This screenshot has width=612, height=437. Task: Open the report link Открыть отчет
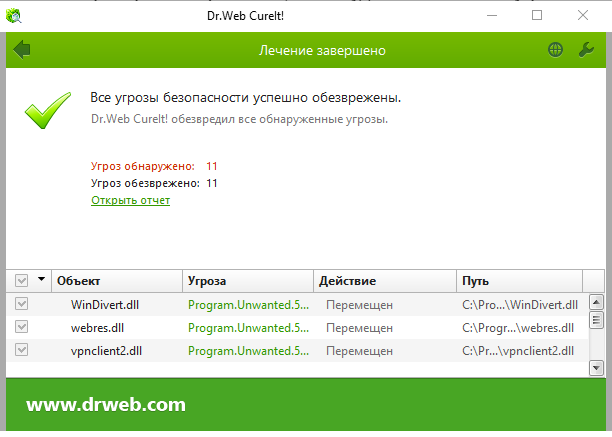(130, 200)
